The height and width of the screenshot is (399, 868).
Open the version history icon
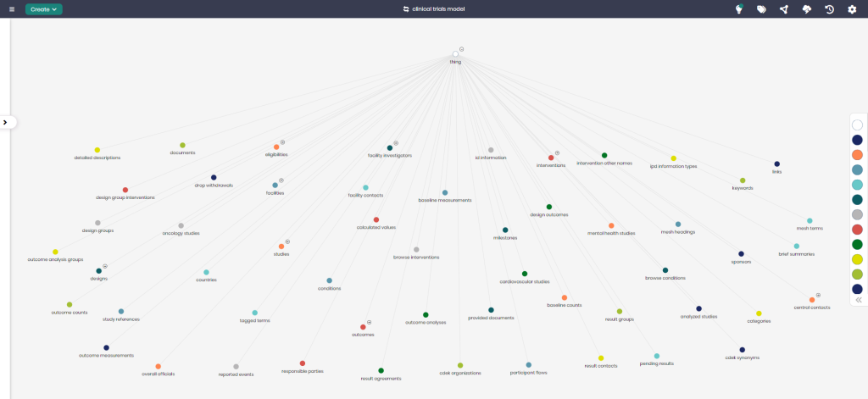tap(829, 9)
